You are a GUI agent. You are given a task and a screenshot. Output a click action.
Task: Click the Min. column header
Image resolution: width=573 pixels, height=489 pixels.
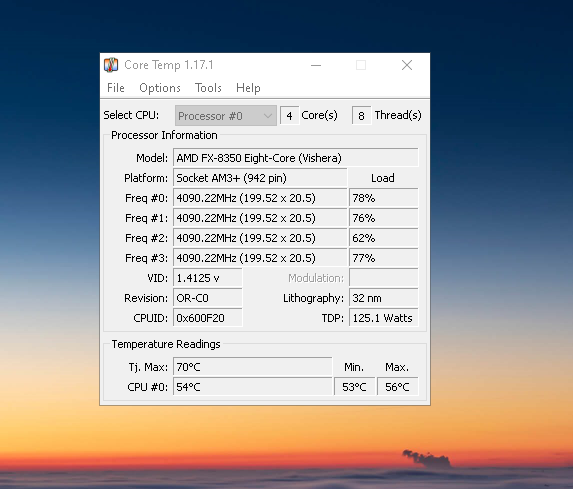[x=354, y=367]
